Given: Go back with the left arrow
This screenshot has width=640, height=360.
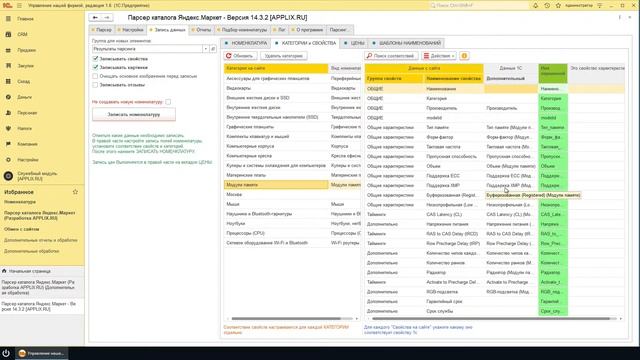Looking at the screenshot, I should click(95, 18).
